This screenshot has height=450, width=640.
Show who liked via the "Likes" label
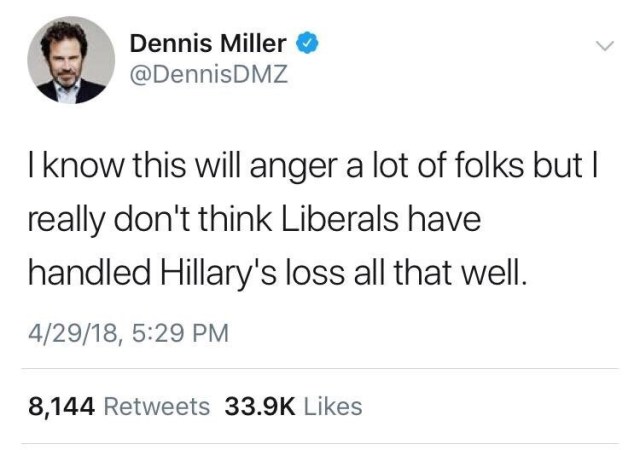[x=331, y=406]
